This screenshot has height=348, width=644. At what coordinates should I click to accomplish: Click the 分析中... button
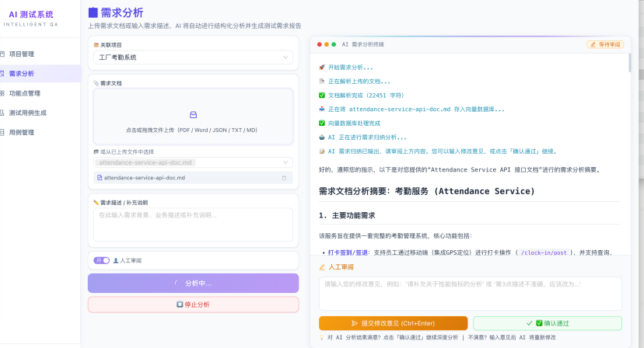tap(193, 284)
